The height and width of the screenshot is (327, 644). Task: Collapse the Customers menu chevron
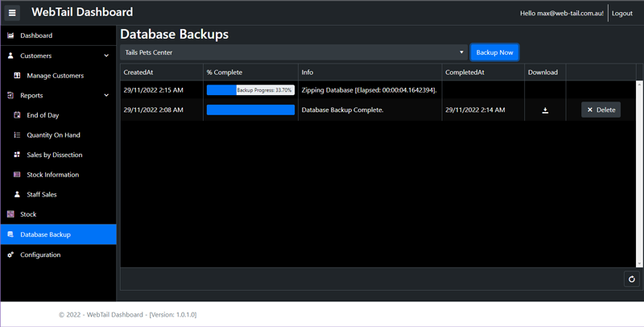(106, 56)
